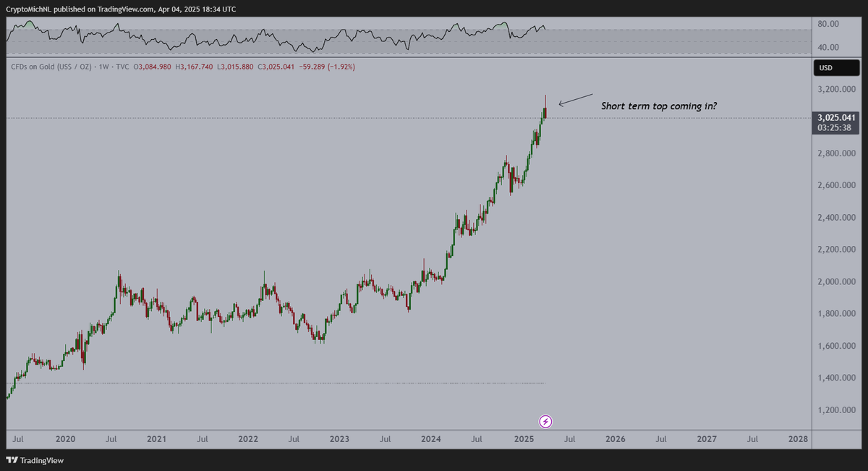The image size is (868, 471).
Task: Click the 2024 time axis label
Action: (431, 439)
